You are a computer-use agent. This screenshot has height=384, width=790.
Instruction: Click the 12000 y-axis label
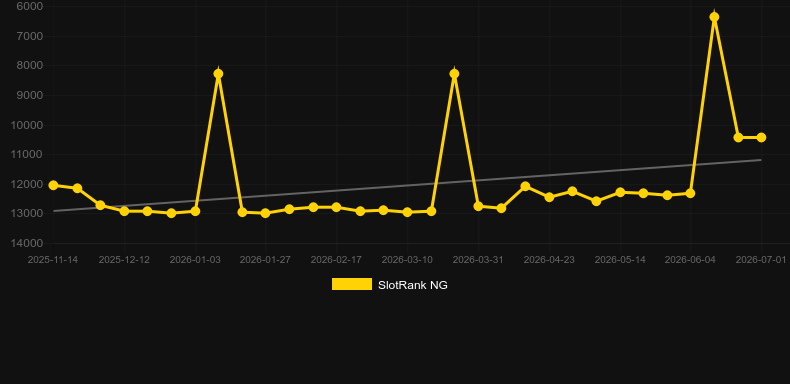[x=27, y=184]
